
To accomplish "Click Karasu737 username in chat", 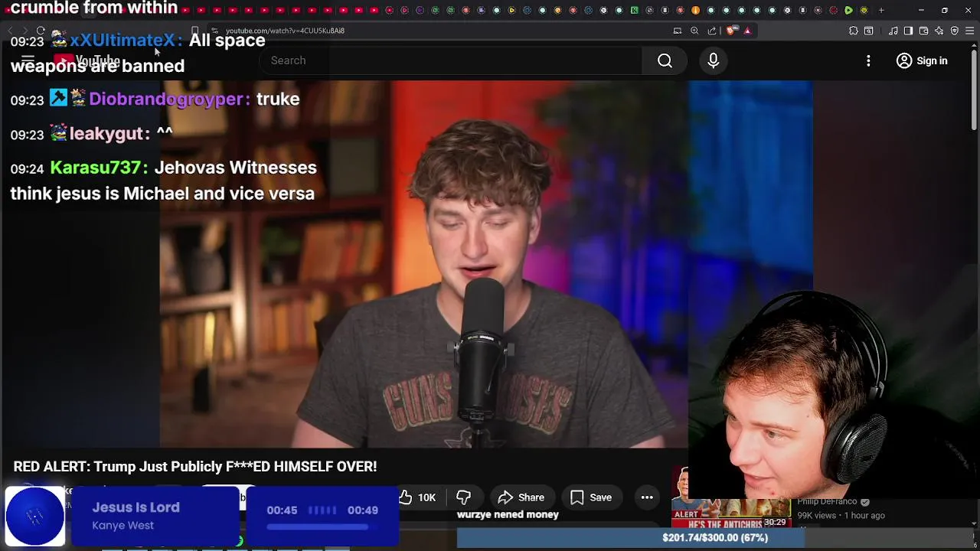I will point(96,168).
